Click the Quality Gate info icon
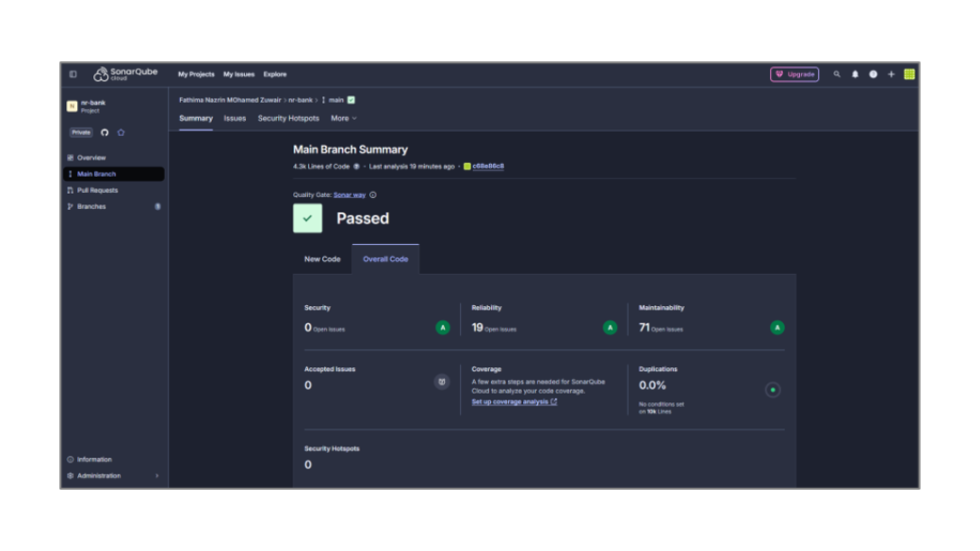 [x=373, y=195]
